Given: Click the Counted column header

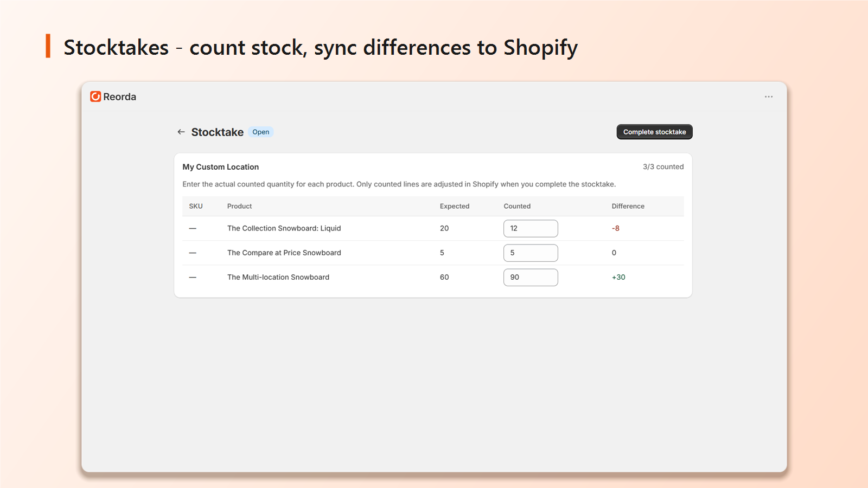Looking at the screenshot, I should (x=517, y=206).
